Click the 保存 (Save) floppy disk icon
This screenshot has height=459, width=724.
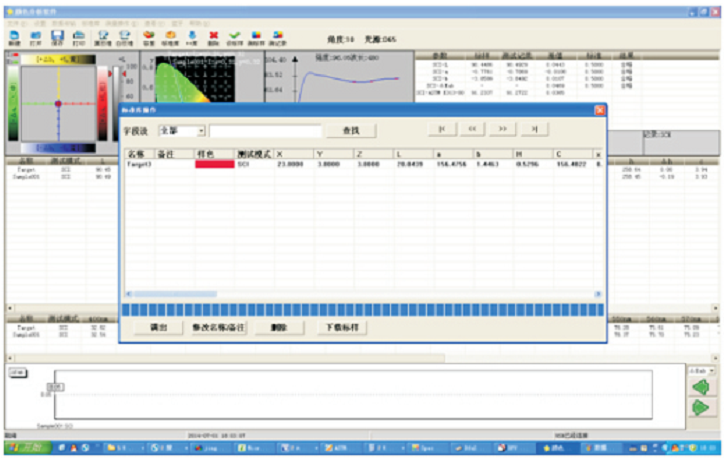click(57, 36)
